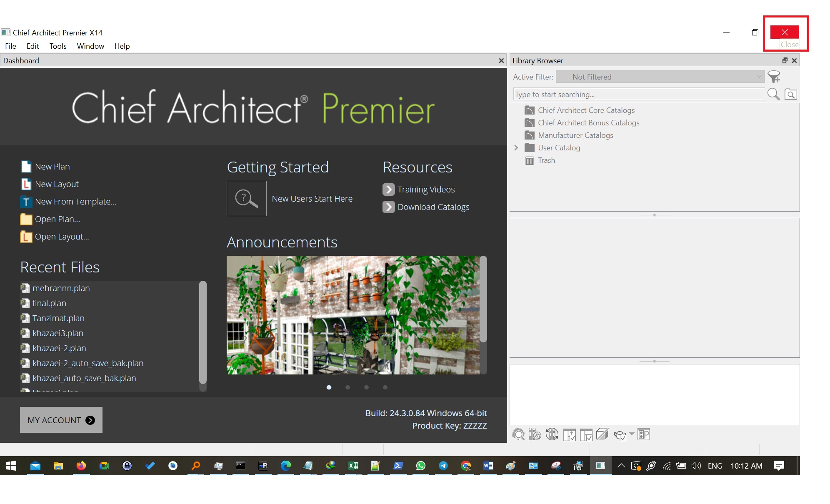Click the MY ACCOUNT button
Image resolution: width=830 pixels, height=504 pixels.
[61, 420]
